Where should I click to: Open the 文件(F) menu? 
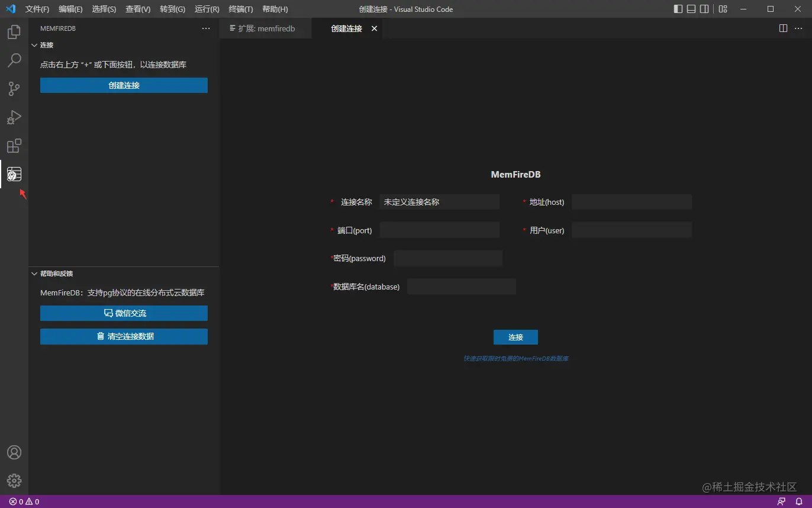click(37, 9)
